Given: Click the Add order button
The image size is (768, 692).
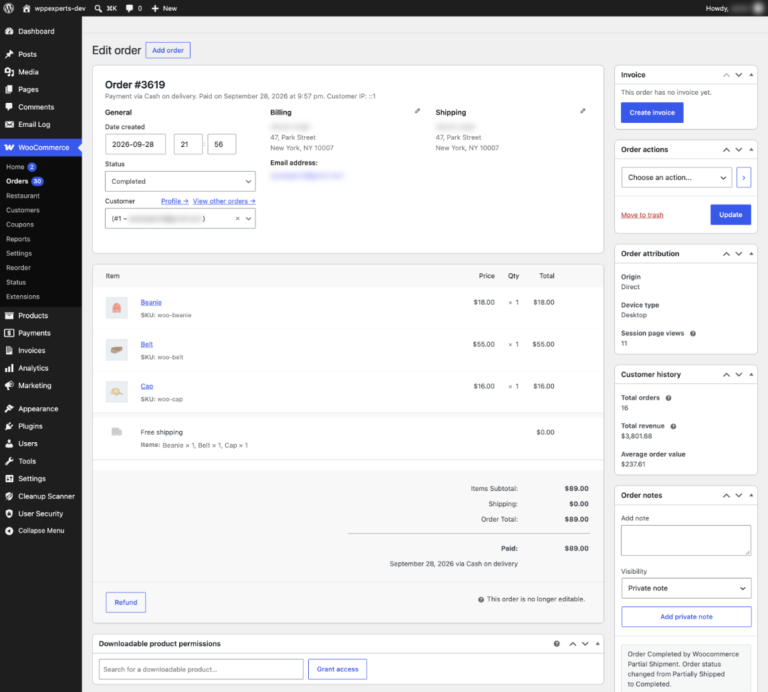Looking at the screenshot, I should (x=168, y=50).
